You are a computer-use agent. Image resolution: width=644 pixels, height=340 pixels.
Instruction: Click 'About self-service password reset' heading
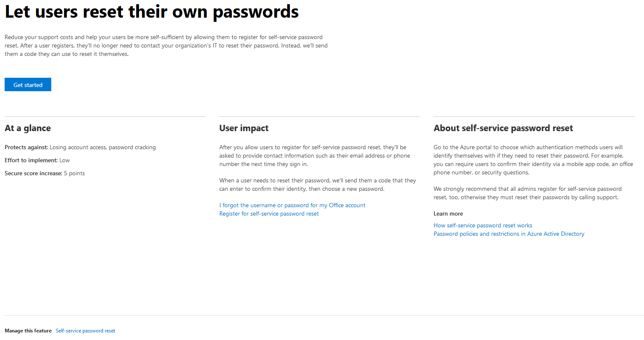click(503, 128)
